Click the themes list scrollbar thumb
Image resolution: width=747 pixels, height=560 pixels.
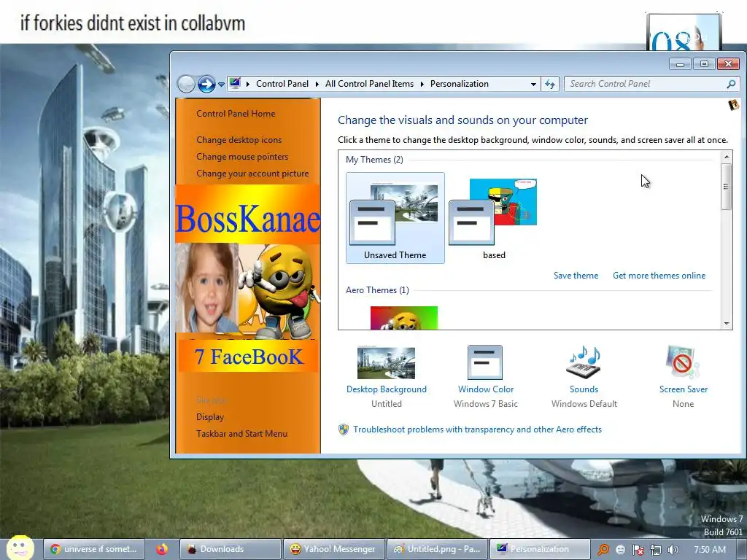click(726, 186)
